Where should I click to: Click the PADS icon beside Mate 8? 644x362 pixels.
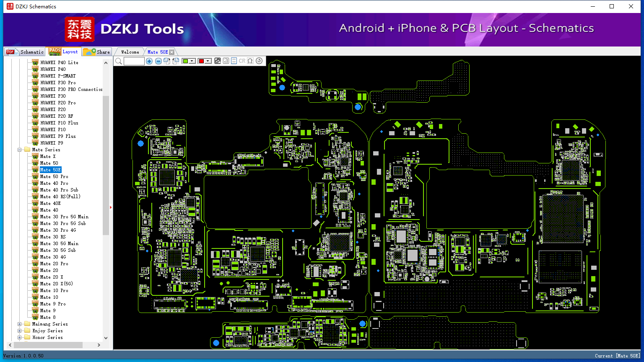[x=35, y=317]
